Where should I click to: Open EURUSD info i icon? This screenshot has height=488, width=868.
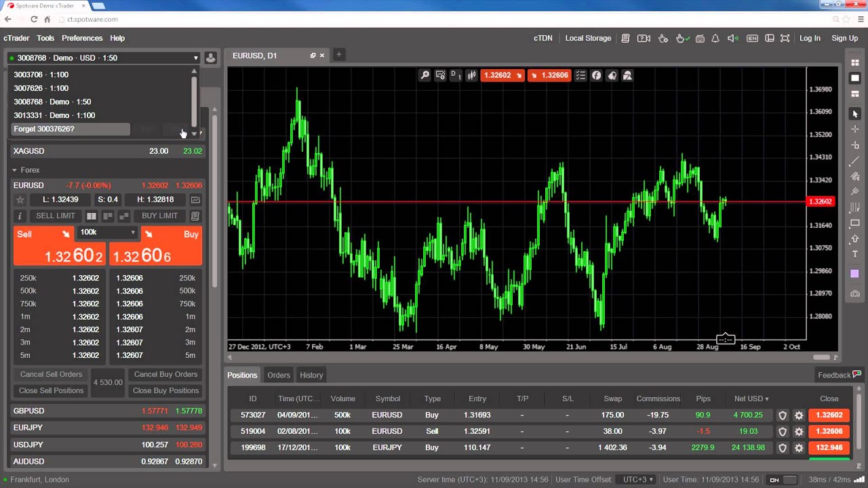click(x=20, y=216)
